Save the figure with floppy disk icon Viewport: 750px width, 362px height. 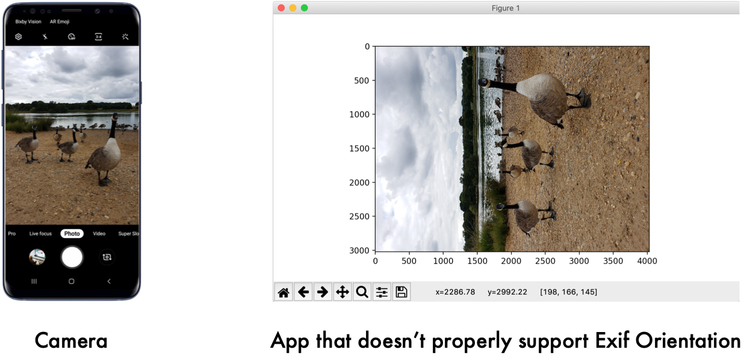401,292
